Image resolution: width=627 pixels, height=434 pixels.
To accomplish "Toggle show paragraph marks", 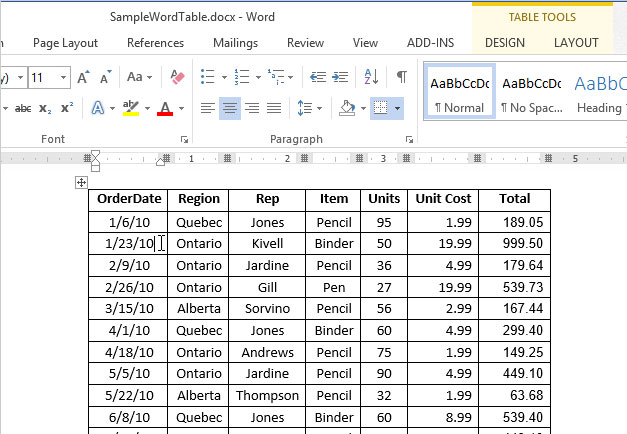I will tap(401, 77).
